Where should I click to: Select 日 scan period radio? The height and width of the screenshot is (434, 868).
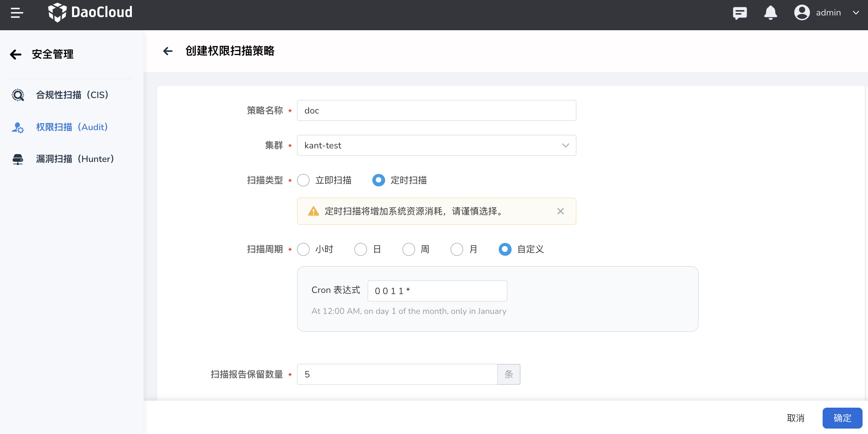point(361,249)
